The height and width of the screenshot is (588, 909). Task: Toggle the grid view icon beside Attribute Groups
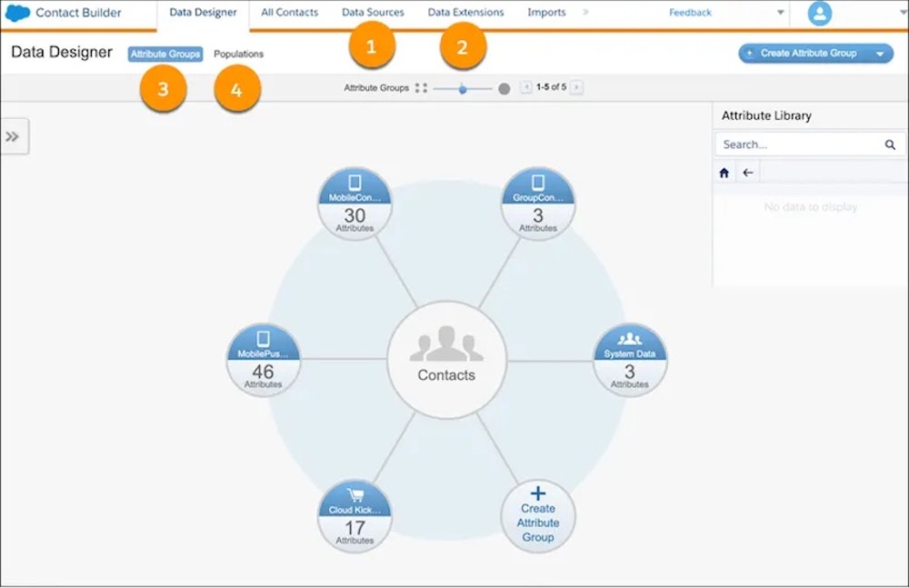[419, 87]
